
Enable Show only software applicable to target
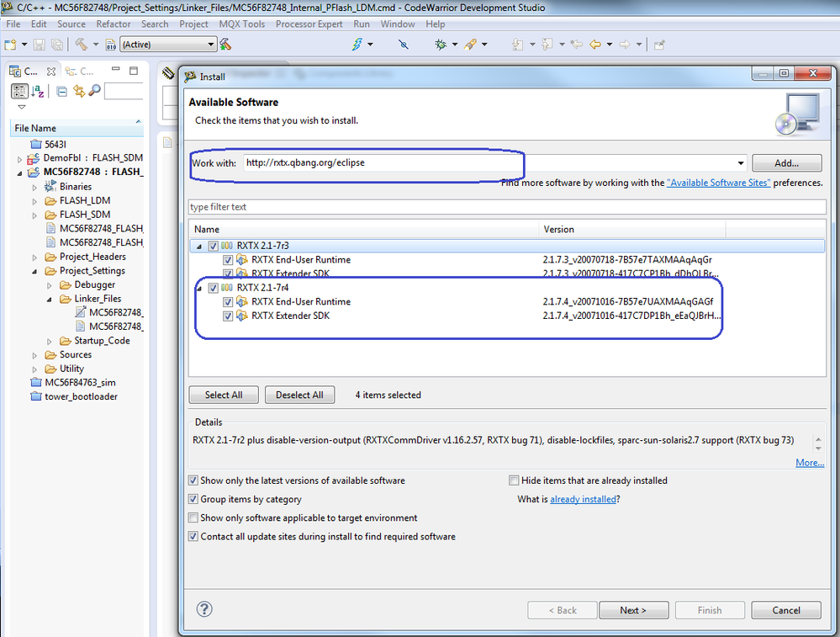coord(193,518)
